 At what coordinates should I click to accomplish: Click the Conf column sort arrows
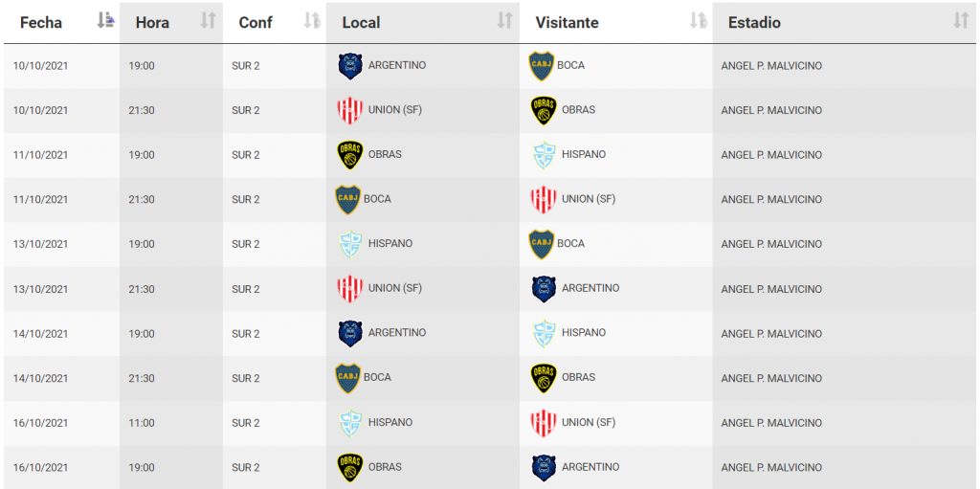pos(312,21)
